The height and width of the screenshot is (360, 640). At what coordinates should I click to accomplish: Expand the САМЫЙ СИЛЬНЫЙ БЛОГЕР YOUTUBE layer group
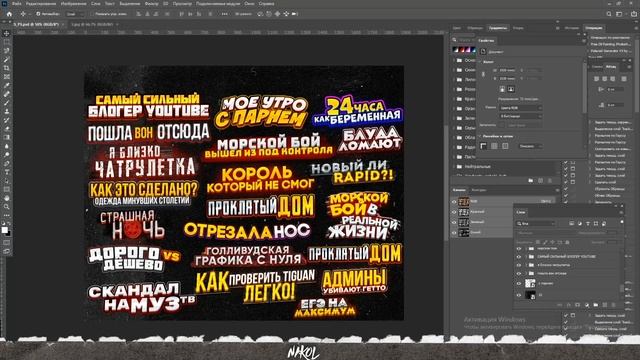click(x=526, y=257)
